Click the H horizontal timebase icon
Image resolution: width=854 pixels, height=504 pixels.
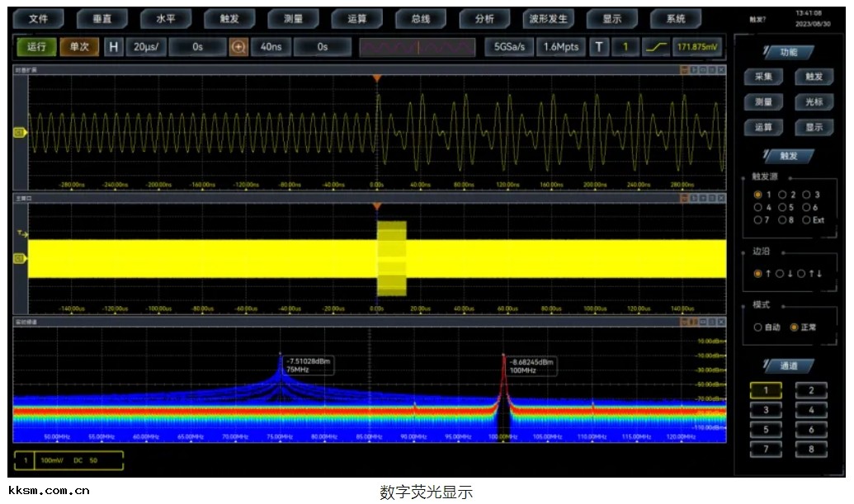point(114,47)
